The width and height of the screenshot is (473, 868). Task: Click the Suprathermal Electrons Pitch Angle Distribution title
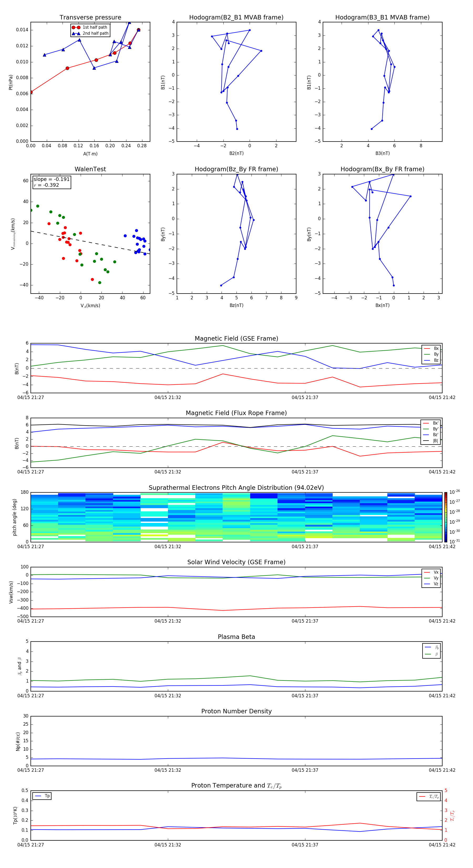(236, 488)
